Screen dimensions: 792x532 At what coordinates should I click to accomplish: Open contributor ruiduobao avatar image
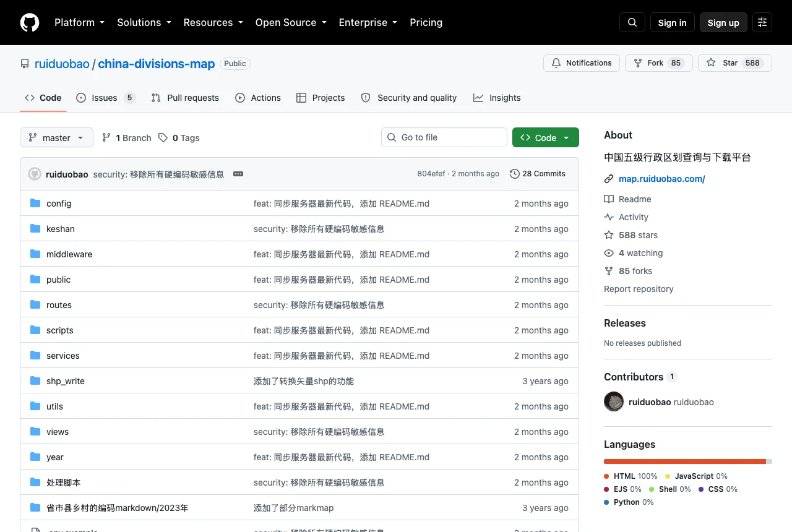click(x=614, y=401)
